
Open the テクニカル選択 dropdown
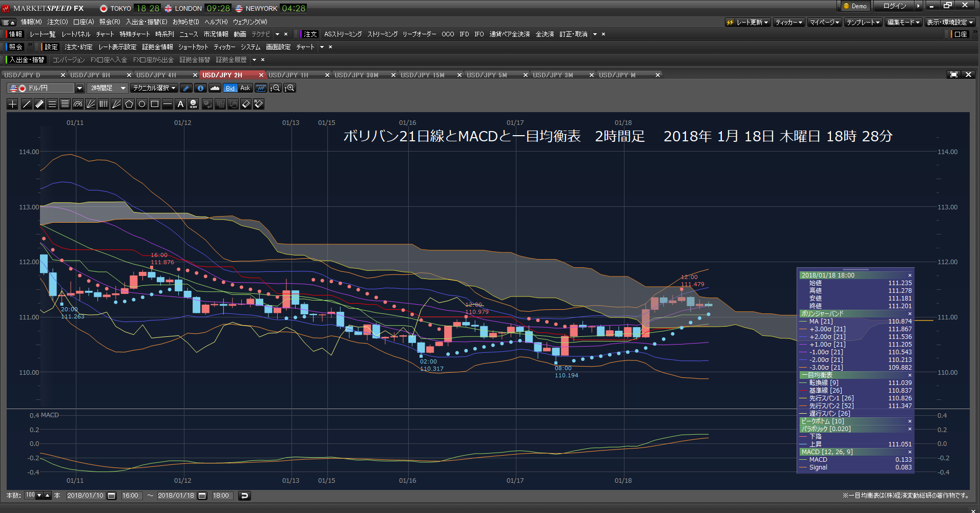[154, 88]
